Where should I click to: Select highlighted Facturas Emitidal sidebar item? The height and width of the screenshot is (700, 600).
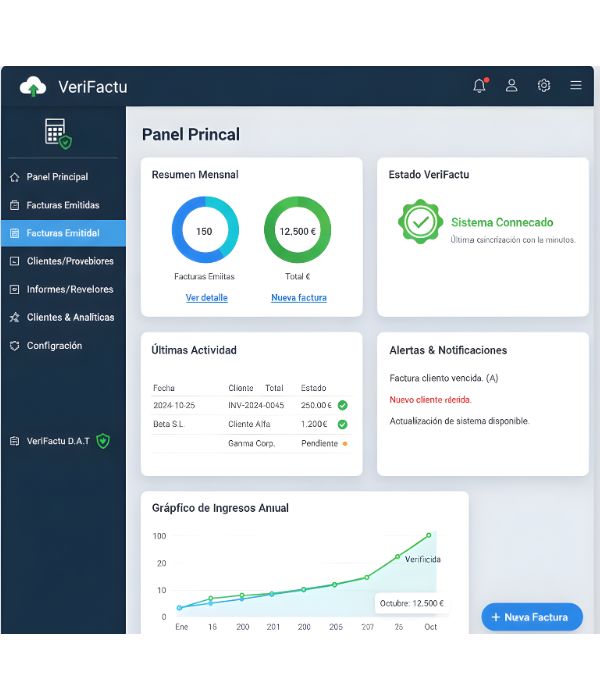pos(62,233)
